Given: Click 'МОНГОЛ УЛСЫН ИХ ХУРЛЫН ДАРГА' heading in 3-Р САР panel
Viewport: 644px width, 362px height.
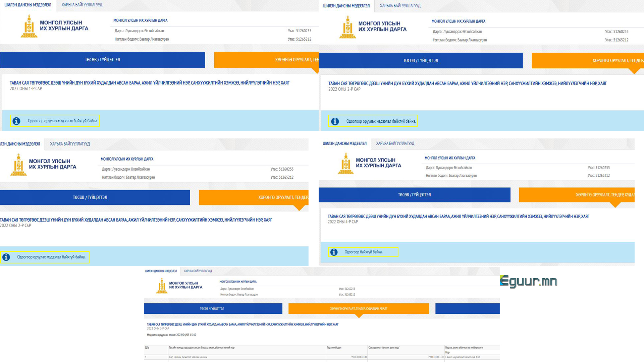Looking at the screenshot, I should pos(238,282).
